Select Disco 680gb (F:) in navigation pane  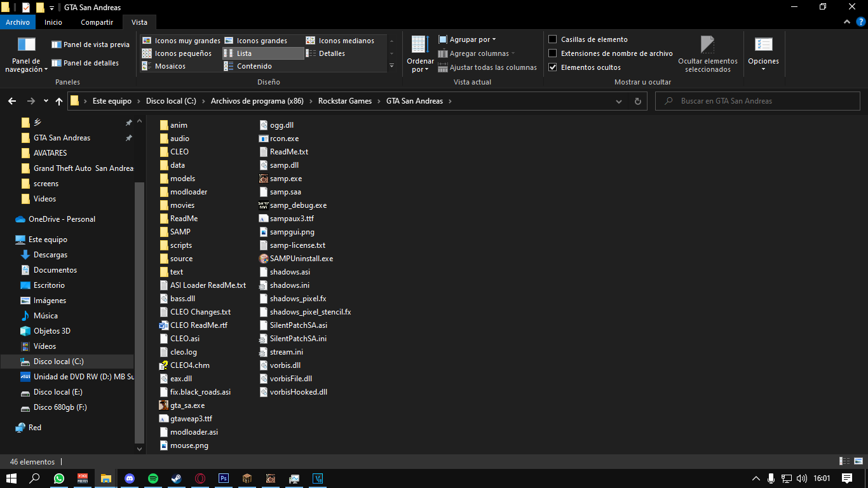[x=60, y=407]
